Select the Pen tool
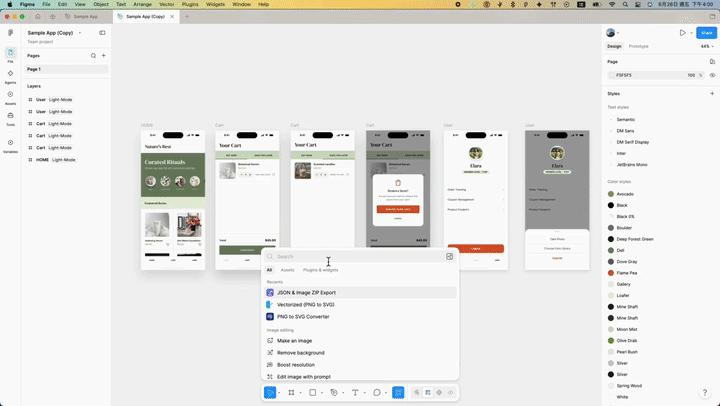The image size is (720, 406). [334, 393]
